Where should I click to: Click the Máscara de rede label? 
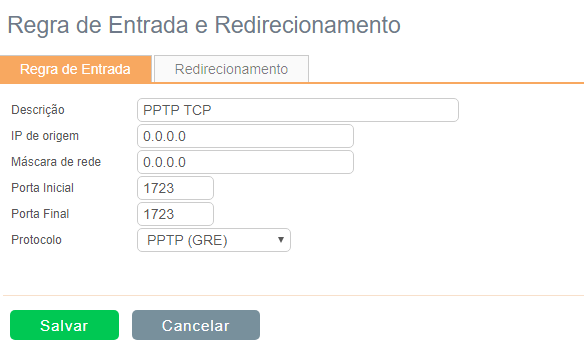pos(56,162)
